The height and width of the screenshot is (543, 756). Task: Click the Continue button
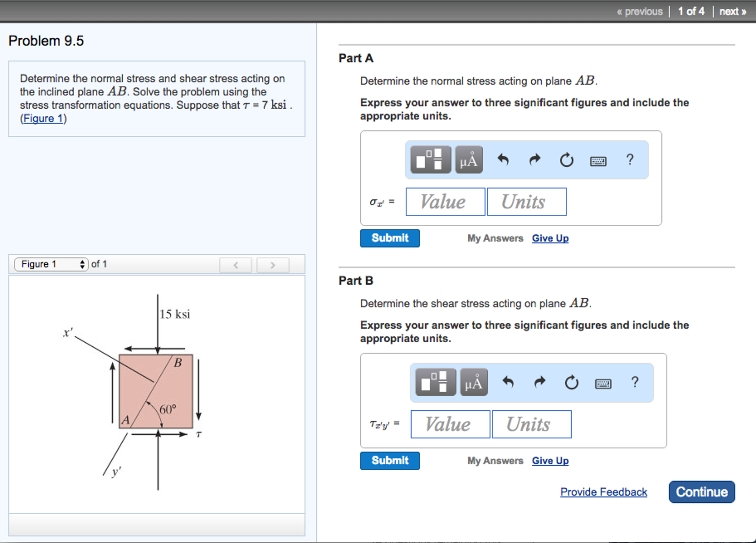(701, 492)
